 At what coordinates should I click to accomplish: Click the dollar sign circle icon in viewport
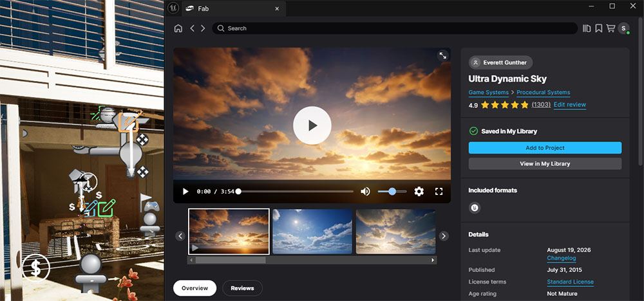click(x=36, y=268)
